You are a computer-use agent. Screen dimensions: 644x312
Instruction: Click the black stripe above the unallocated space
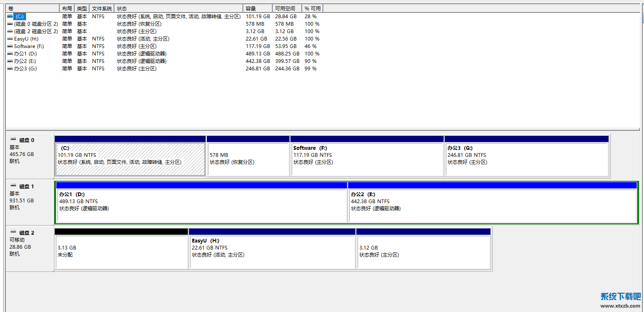(121, 232)
